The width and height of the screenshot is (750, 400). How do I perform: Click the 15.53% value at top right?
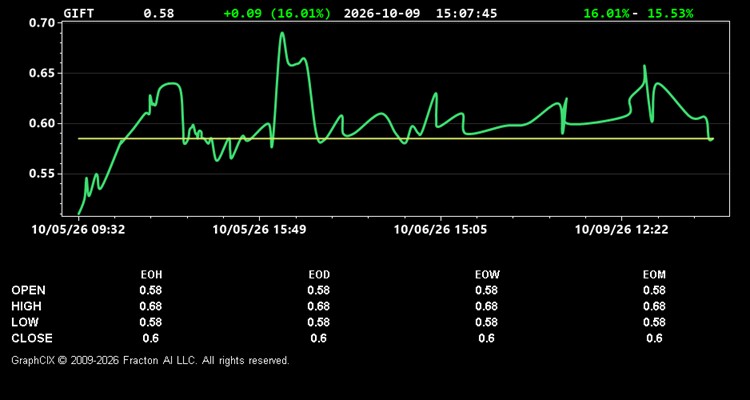pos(670,13)
